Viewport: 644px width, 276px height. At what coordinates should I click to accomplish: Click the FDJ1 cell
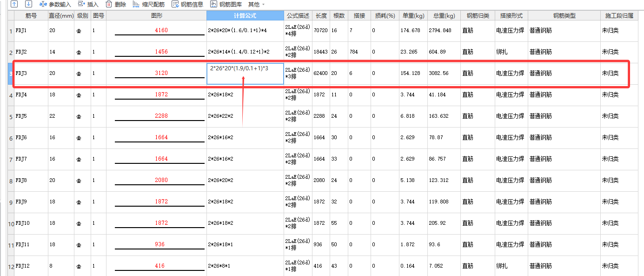[x=31, y=31]
